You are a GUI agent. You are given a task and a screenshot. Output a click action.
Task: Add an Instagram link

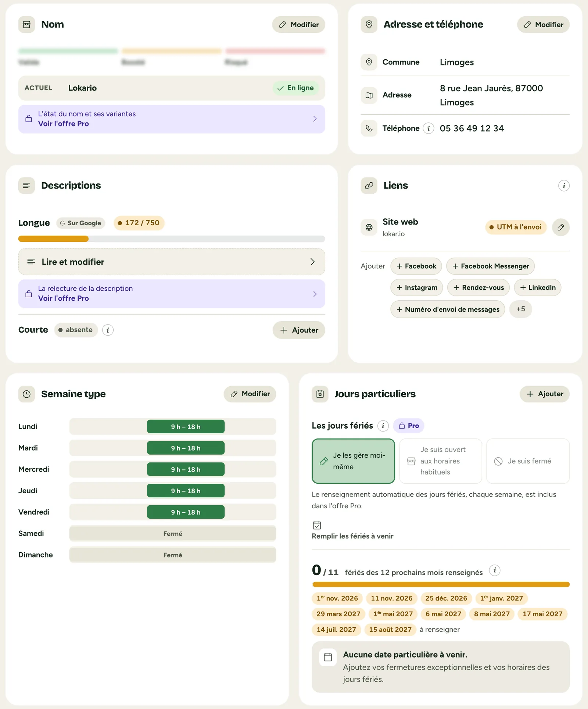point(417,287)
